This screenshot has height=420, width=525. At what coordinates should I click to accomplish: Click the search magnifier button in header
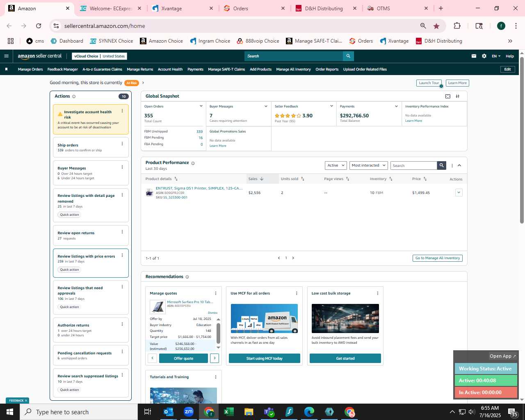pos(348,56)
